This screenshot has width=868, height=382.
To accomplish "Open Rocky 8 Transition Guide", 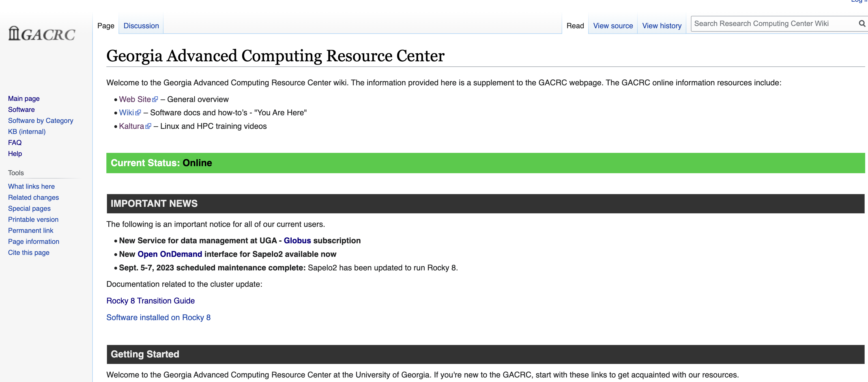I will coord(151,301).
